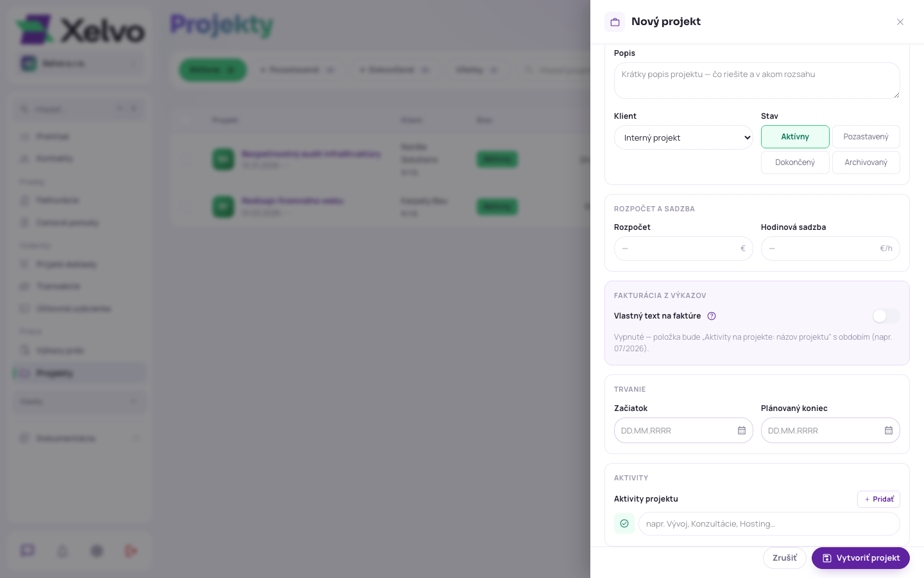Set status to Pozastavený
This screenshot has height=578, width=924.
866,137
